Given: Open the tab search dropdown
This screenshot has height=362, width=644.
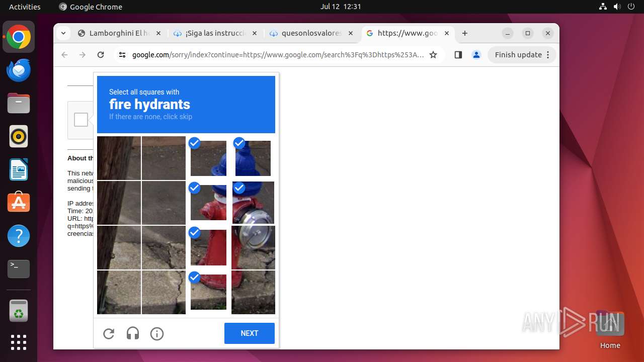Looking at the screenshot, I should pos(63,33).
